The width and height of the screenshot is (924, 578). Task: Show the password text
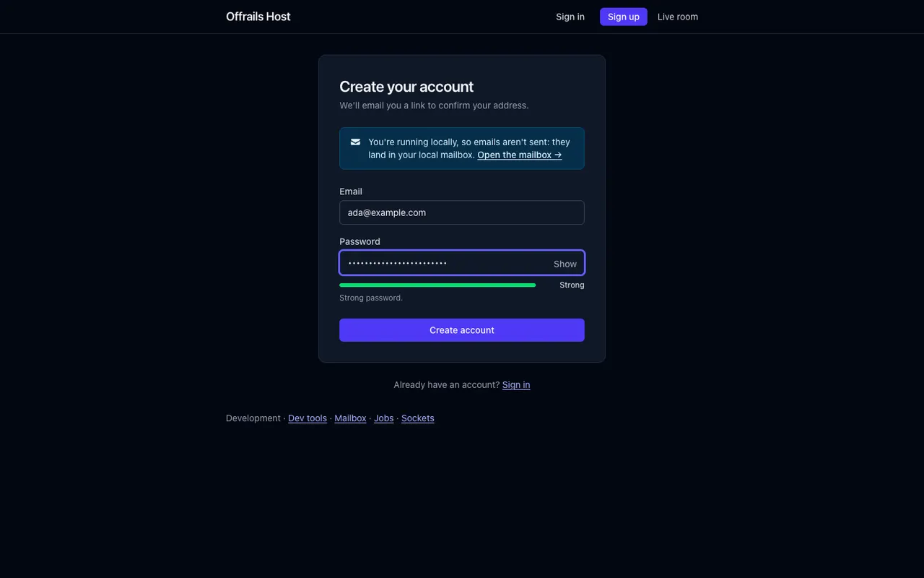[565, 264]
